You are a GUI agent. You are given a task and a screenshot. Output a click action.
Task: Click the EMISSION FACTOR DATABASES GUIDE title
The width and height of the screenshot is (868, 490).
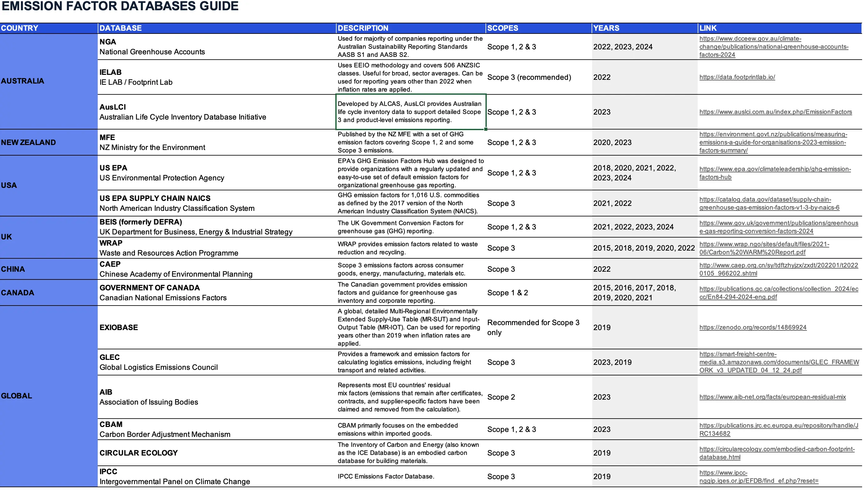click(120, 6)
